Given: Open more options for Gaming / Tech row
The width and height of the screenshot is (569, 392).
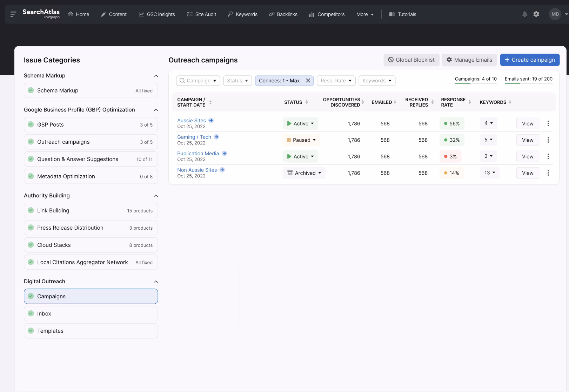Looking at the screenshot, I should 548,140.
